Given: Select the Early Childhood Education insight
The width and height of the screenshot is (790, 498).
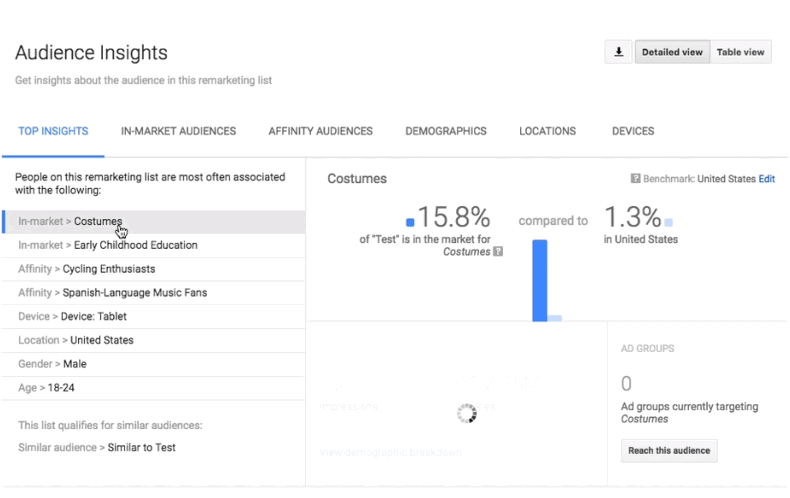Looking at the screenshot, I should [154, 245].
